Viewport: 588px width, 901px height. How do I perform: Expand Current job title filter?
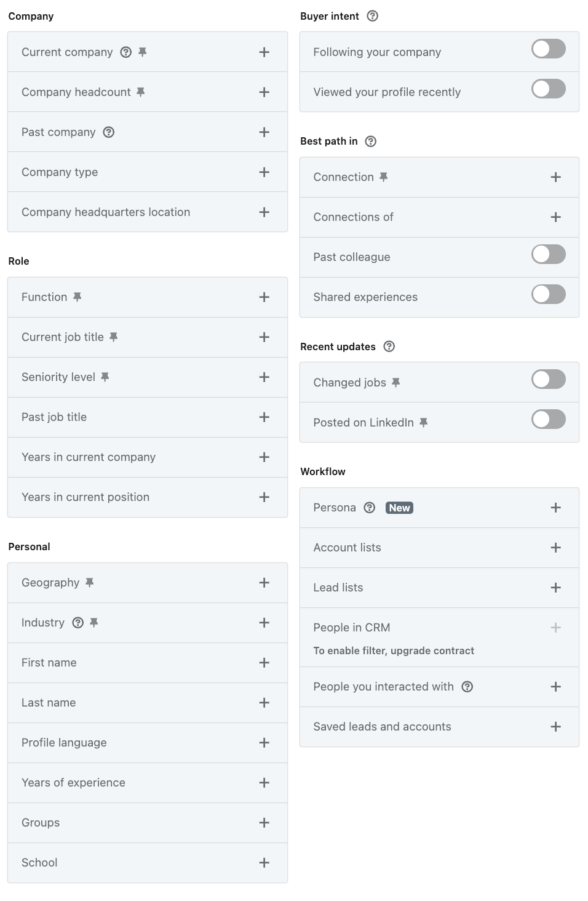pos(264,337)
